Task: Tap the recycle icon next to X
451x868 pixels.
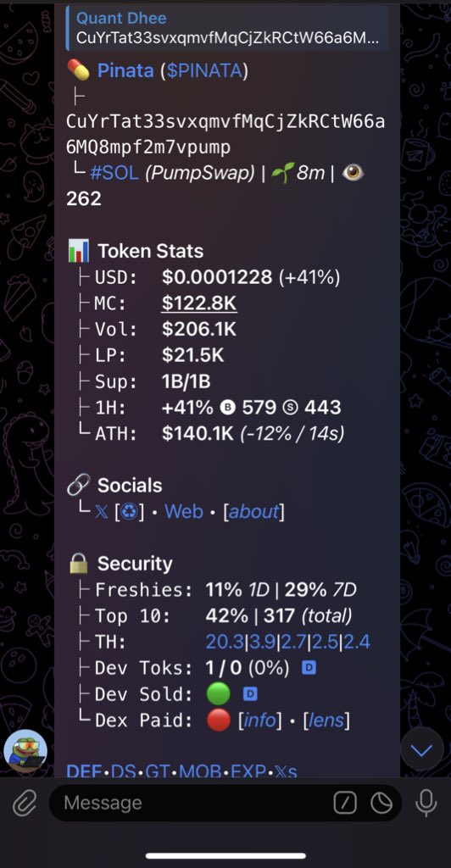Action: [129, 511]
